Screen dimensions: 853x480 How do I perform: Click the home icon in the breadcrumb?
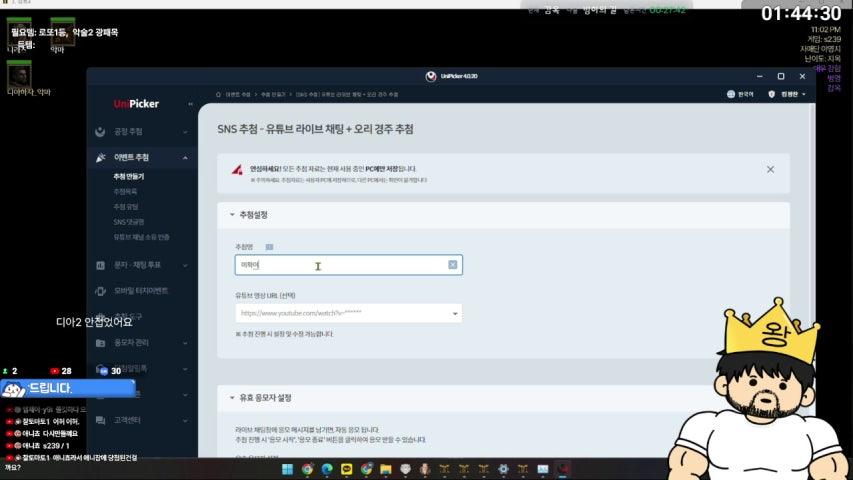pos(219,94)
